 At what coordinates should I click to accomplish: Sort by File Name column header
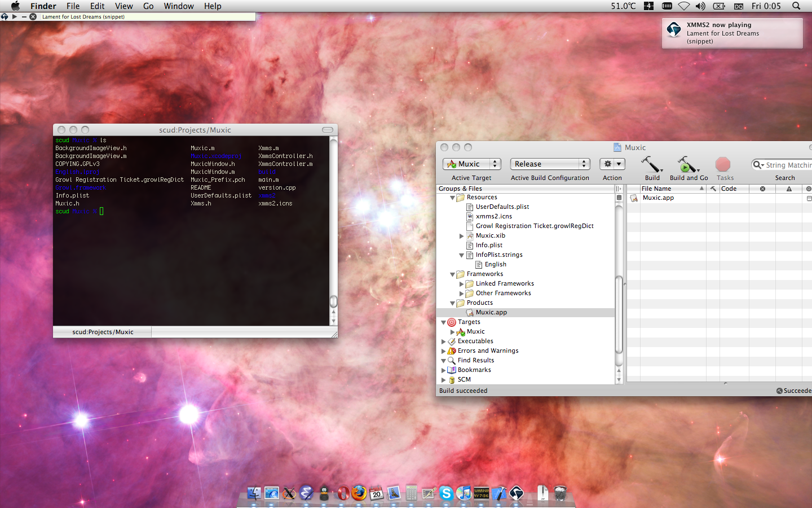tap(672, 189)
